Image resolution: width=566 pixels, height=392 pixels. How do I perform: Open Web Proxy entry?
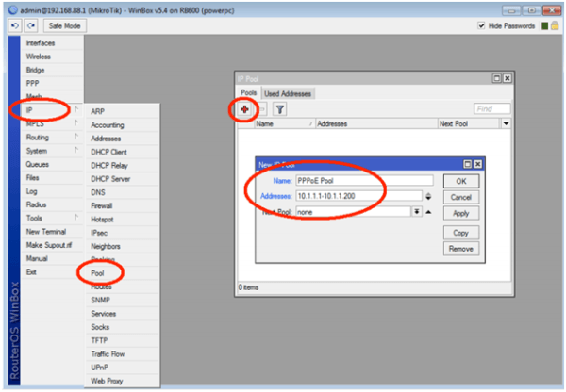(x=123, y=381)
